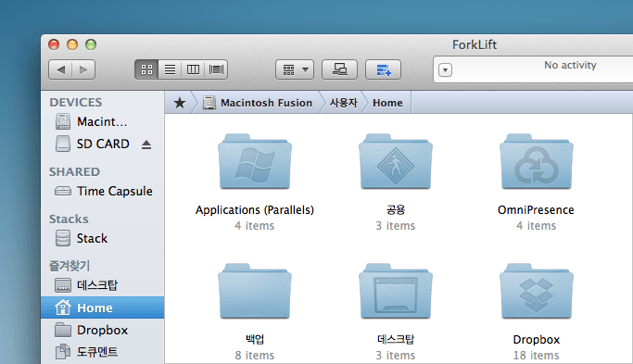Open the arrange items dropdown
This screenshot has height=364, width=633.
pos(295,69)
